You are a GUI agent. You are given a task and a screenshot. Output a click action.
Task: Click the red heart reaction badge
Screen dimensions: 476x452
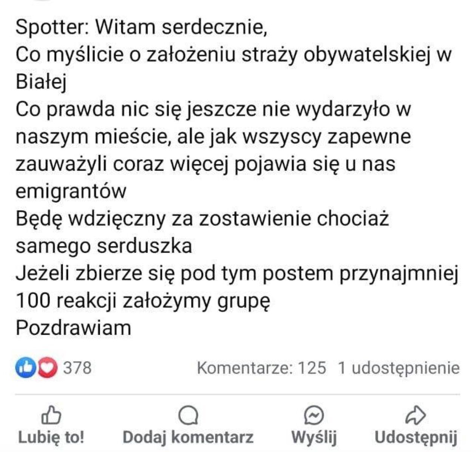point(47,367)
